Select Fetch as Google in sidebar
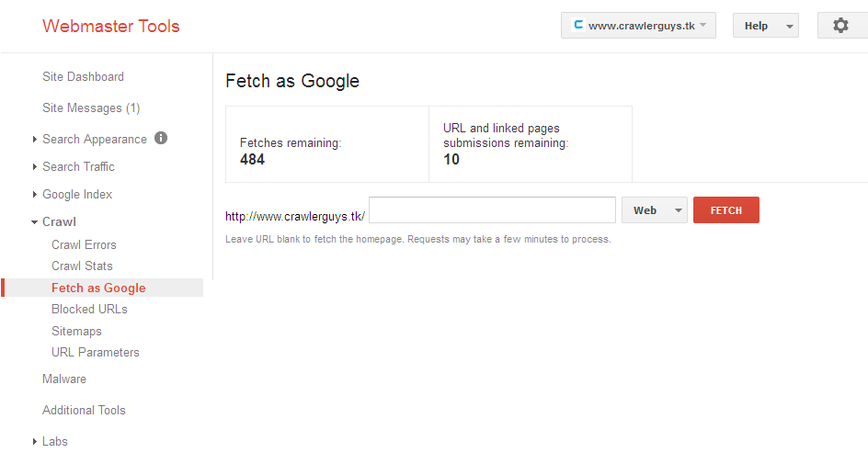868x464 pixels. tap(102, 288)
